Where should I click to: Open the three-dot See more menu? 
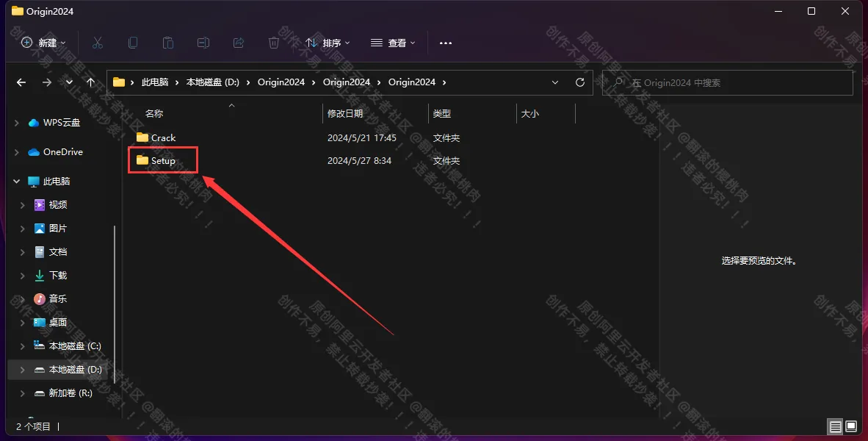pos(446,43)
